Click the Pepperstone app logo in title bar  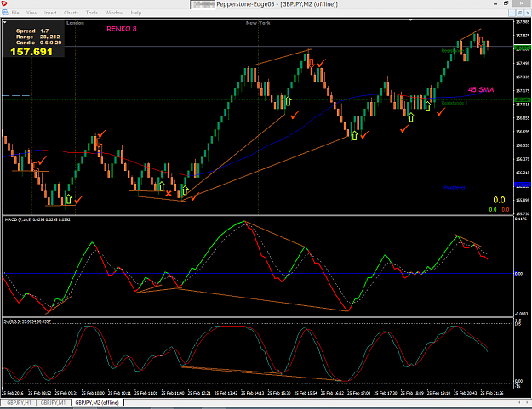pyautogui.click(x=4, y=3)
